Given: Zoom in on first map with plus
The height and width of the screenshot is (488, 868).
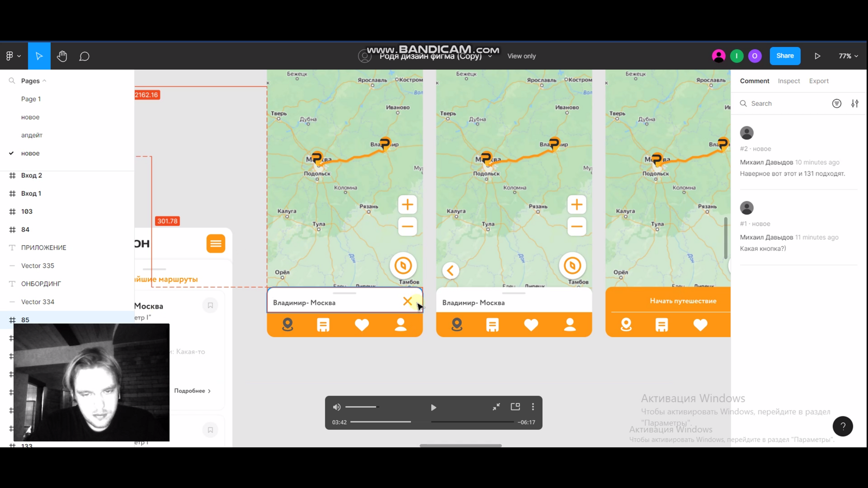Looking at the screenshot, I should click(x=408, y=204).
